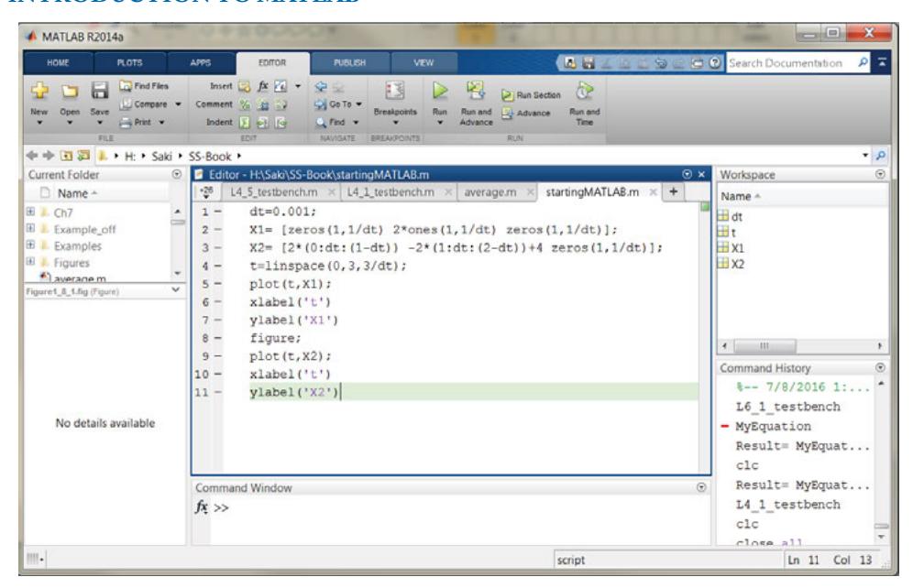
Task: Open the Run dropdown arrow
Action: pos(440,123)
